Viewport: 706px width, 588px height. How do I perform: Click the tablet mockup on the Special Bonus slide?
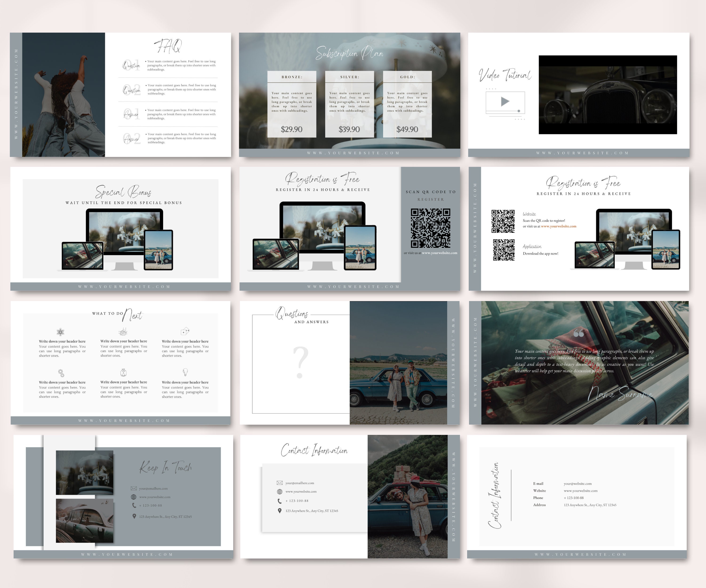pyautogui.click(x=158, y=250)
